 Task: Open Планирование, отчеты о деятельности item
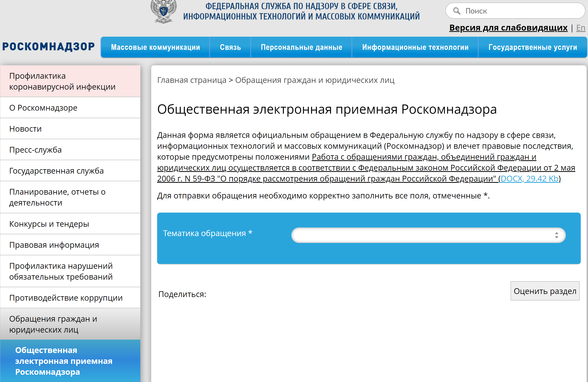(x=70, y=197)
